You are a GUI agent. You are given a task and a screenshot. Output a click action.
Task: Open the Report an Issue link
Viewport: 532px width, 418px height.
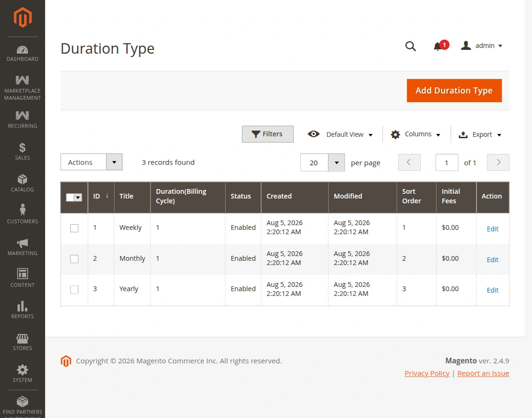(x=483, y=373)
